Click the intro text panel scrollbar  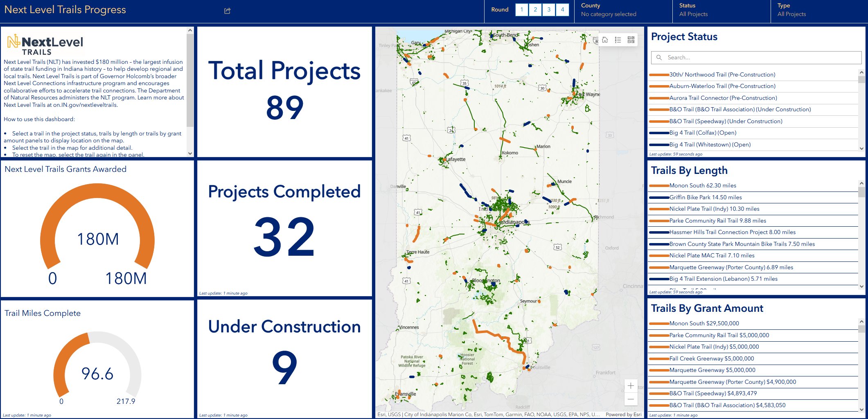click(190, 82)
